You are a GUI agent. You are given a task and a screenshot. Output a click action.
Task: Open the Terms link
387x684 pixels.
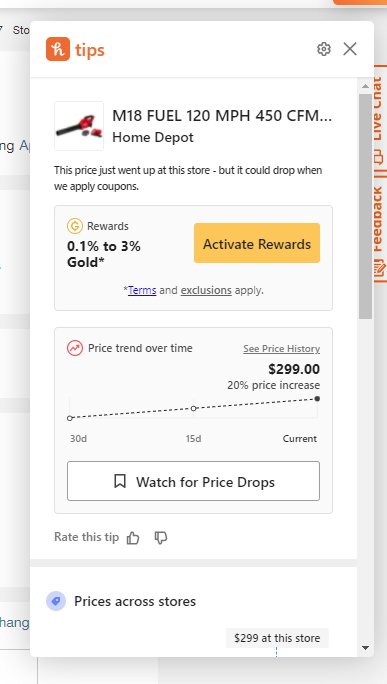coord(142,290)
